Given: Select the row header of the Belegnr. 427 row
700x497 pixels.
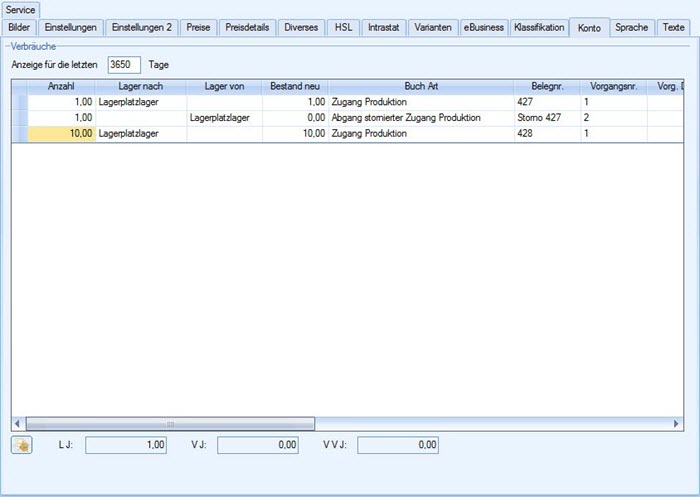Looking at the screenshot, I should [x=19, y=102].
